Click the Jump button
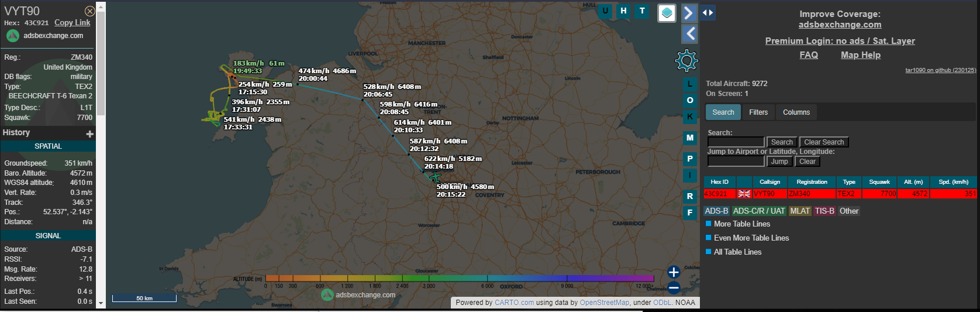 [779, 162]
